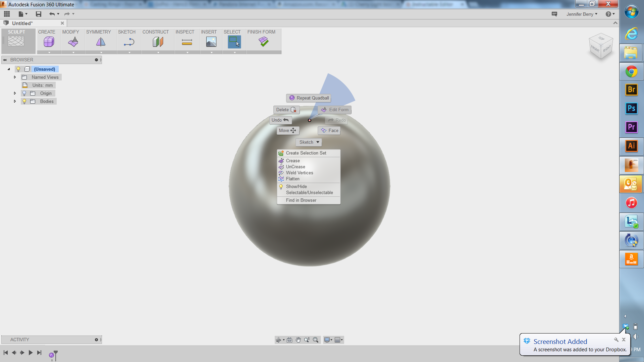Open the Inspect measure tool
Image resolution: width=644 pixels, height=362 pixels.
[x=187, y=42]
